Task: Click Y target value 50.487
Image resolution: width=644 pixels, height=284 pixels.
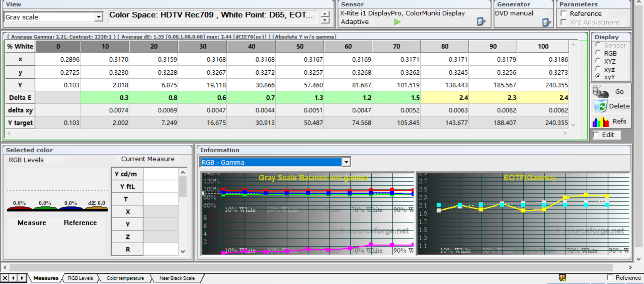Action: [300, 123]
